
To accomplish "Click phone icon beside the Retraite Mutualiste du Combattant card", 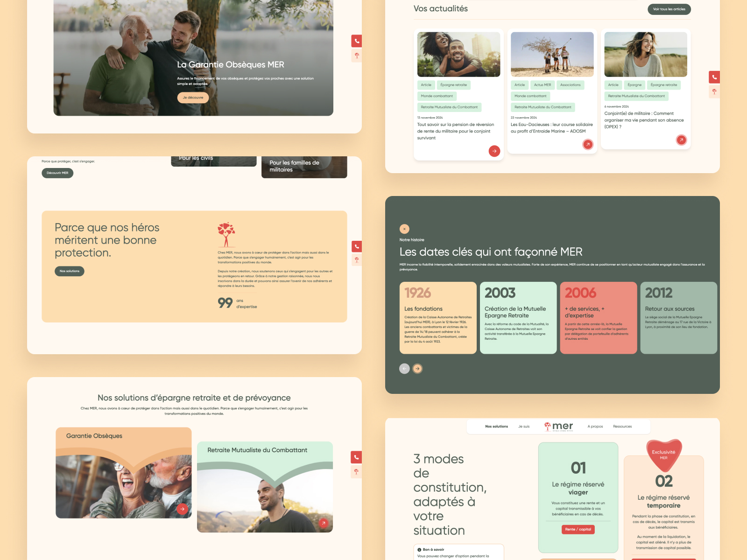I will point(356,457).
